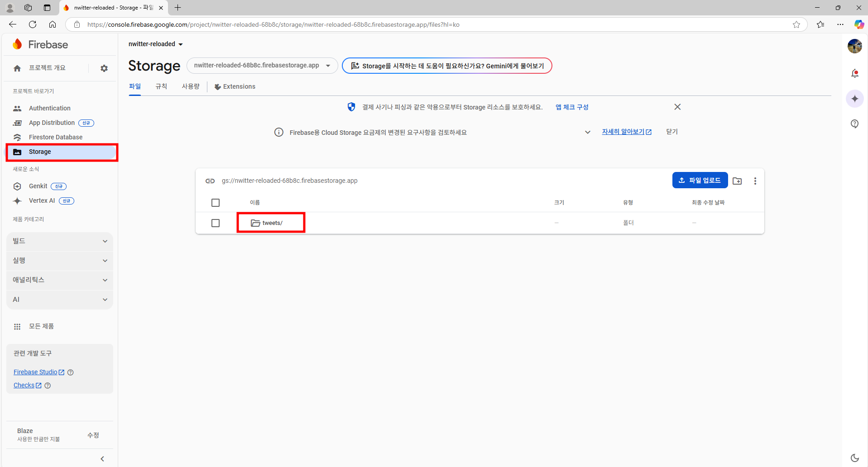Click the 최종 수정 날짜 column header

coord(708,203)
